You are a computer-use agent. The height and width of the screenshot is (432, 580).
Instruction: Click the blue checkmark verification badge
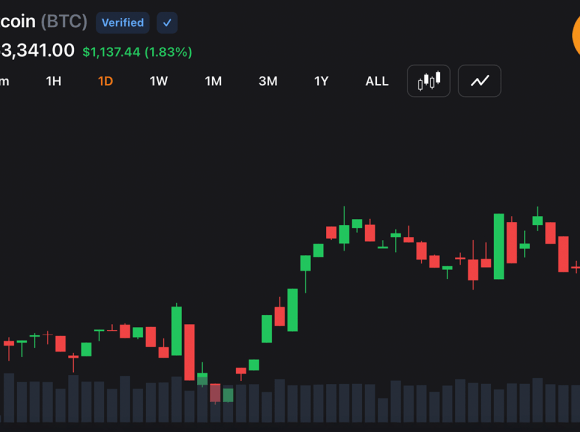click(167, 23)
